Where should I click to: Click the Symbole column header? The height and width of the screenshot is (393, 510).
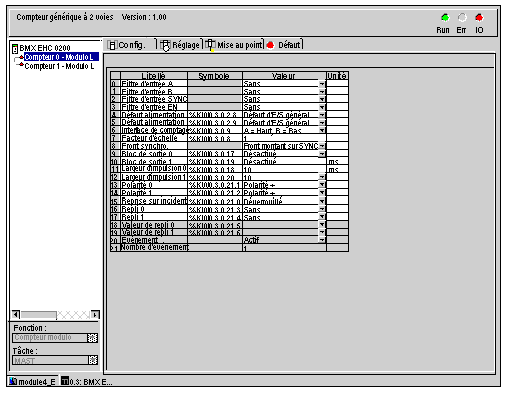pos(215,76)
